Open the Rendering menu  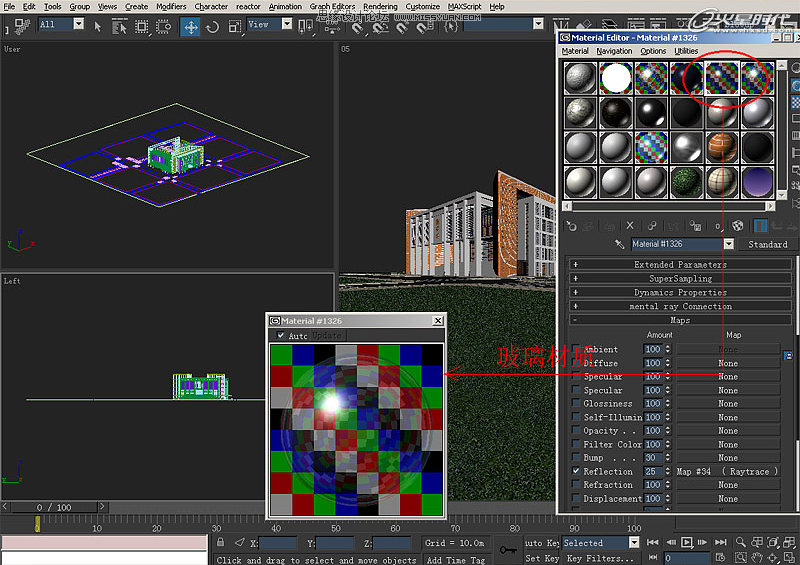coord(380,6)
